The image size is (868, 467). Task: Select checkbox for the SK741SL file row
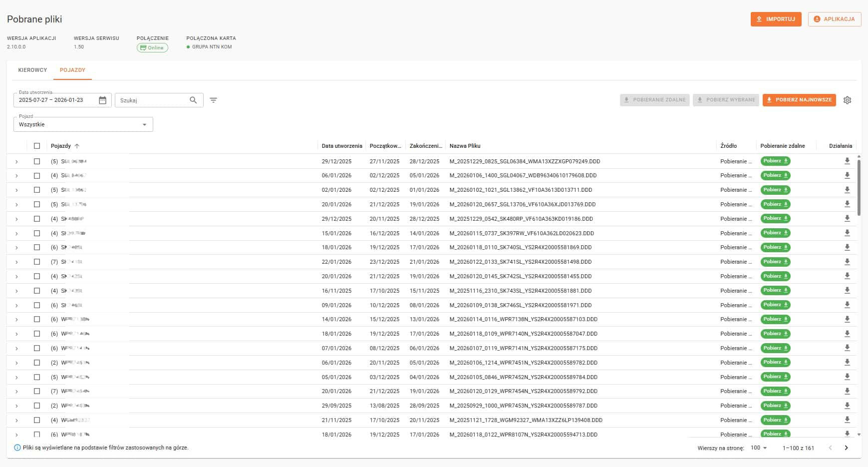37,262
